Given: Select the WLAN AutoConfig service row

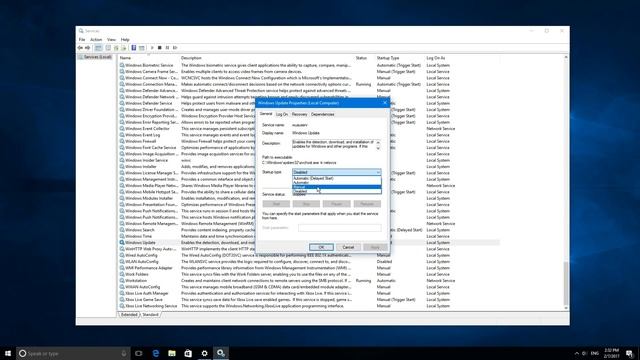Looking at the screenshot, I should tap(309, 262).
